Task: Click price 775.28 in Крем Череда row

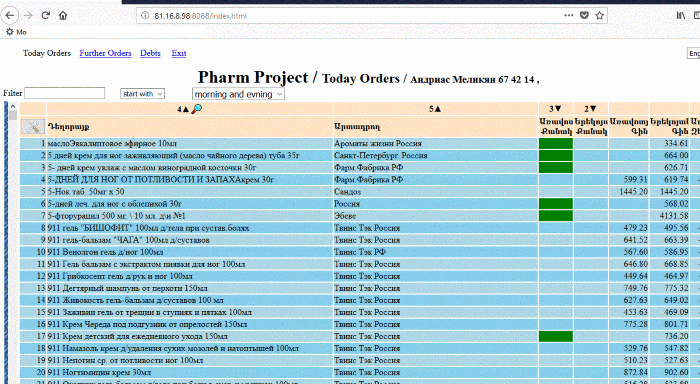Action: pyautogui.click(x=636, y=324)
